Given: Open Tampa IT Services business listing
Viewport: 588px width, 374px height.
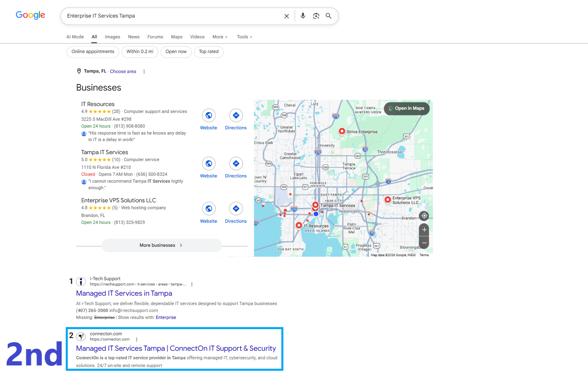Looking at the screenshot, I should click(x=105, y=152).
